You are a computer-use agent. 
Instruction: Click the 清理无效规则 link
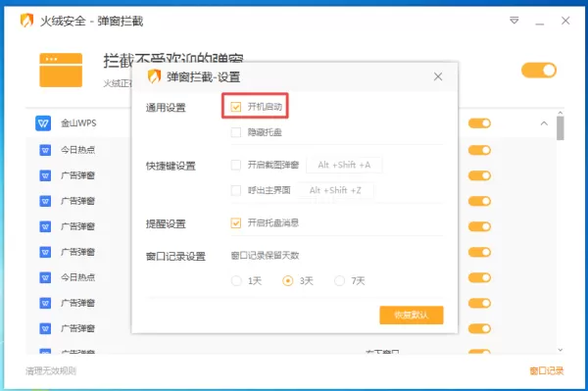[x=51, y=371]
